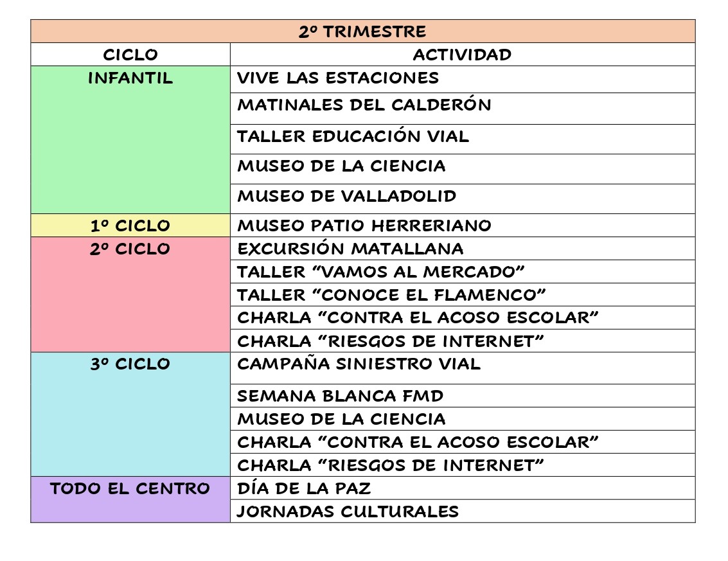Click EXCURSIÓN MATALLANA activity

[x=350, y=249]
